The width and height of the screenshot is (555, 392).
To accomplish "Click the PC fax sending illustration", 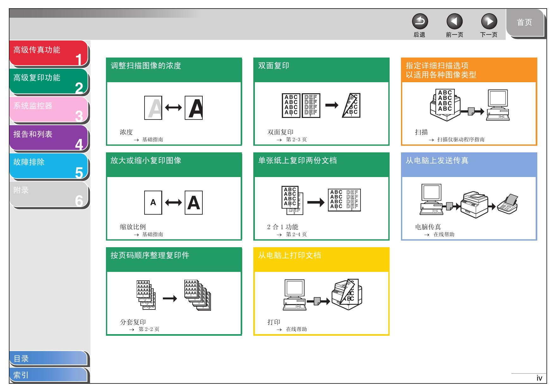I will (469, 202).
